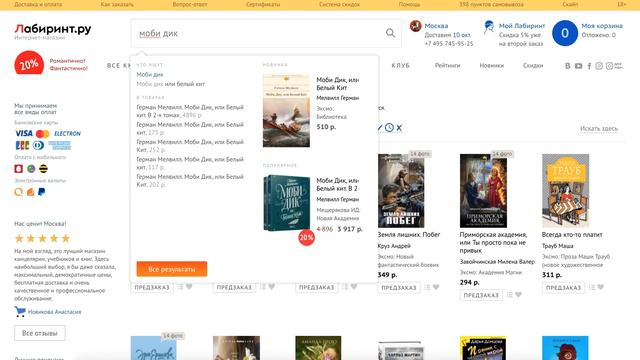Open the Москва city selector

point(436,26)
